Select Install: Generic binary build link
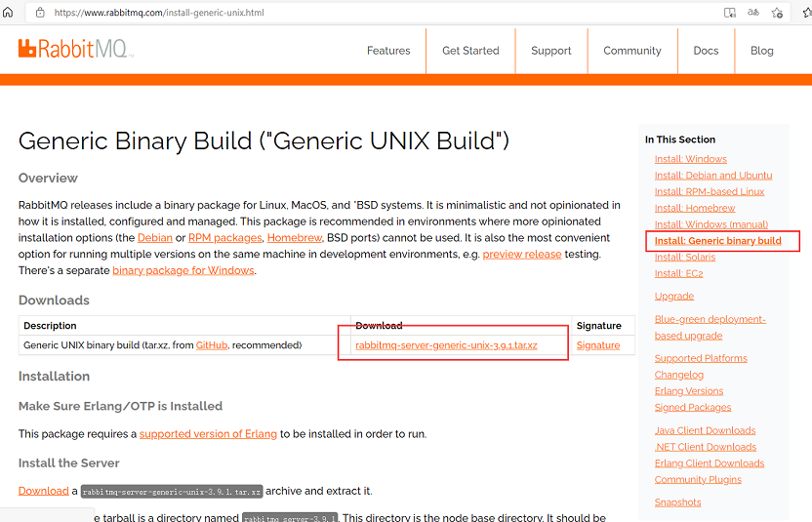 click(x=717, y=241)
